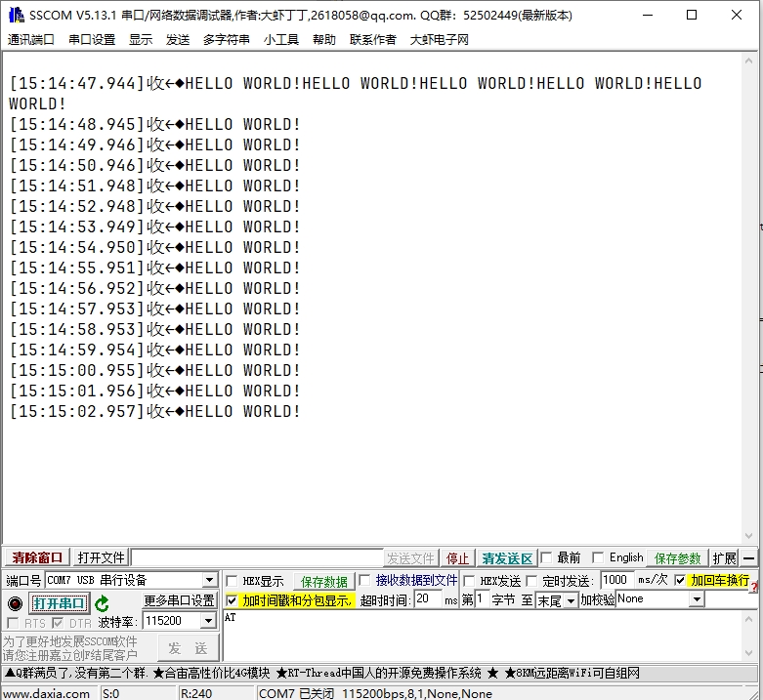Click the www.daxia.com status bar link

pos(46,693)
